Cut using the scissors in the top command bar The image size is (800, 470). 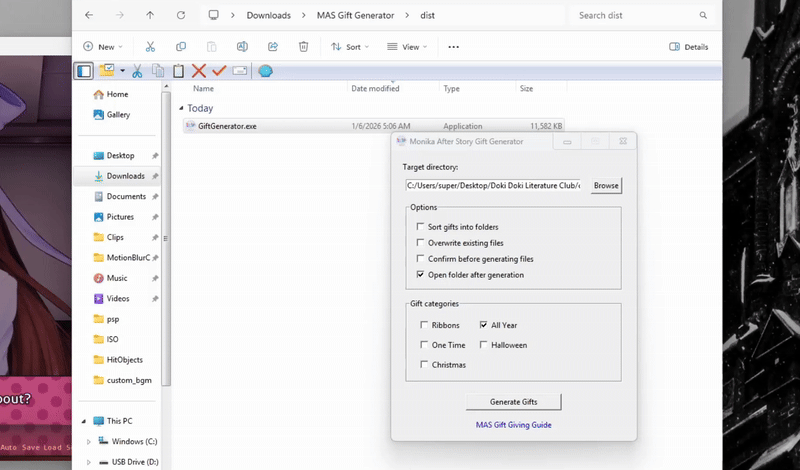(x=150, y=47)
